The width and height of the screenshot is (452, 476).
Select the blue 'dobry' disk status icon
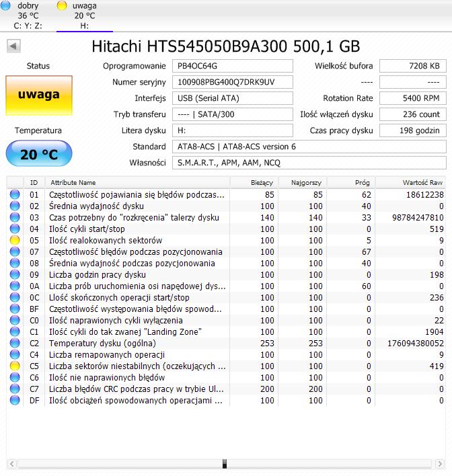pyautogui.click(x=5, y=5)
